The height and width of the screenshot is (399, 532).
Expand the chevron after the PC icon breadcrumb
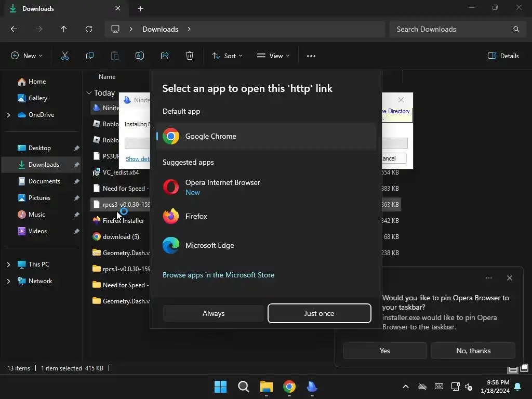[x=131, y=29]
